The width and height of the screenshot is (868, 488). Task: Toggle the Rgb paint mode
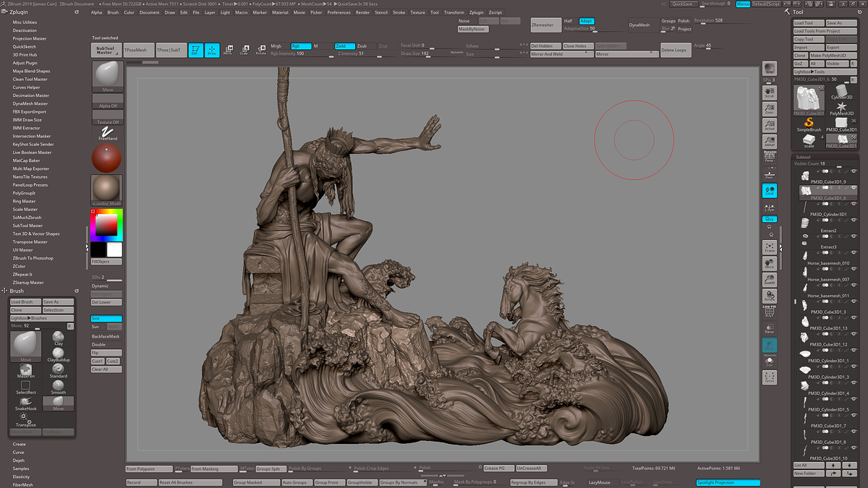click(301, 46)
